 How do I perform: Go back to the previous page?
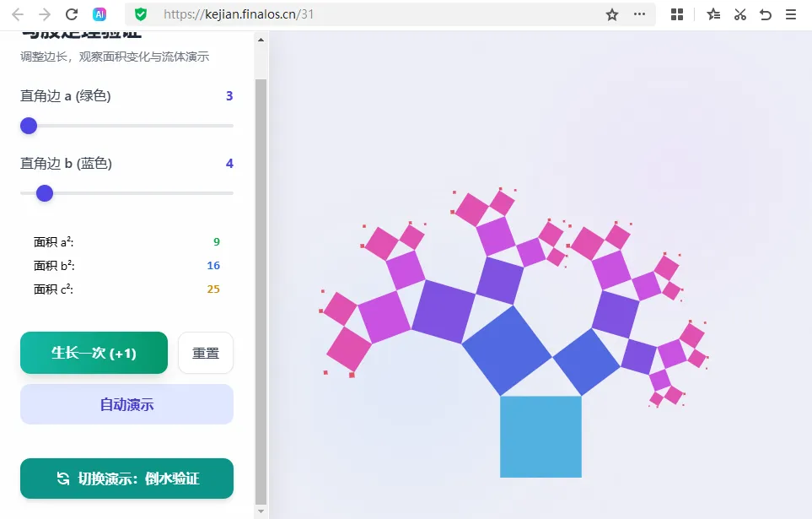click(18, 14)
